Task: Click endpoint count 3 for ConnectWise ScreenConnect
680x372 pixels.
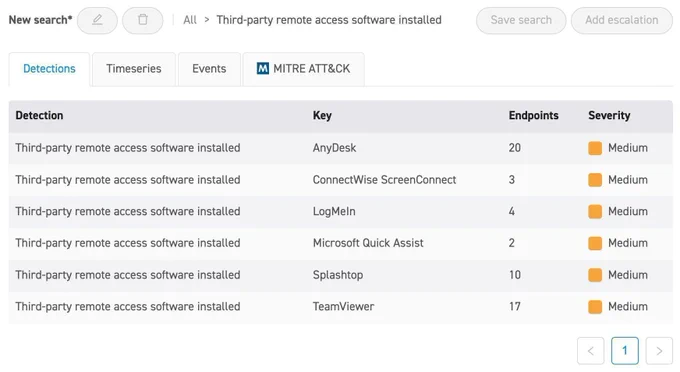Action: click(x=512, y=180)
